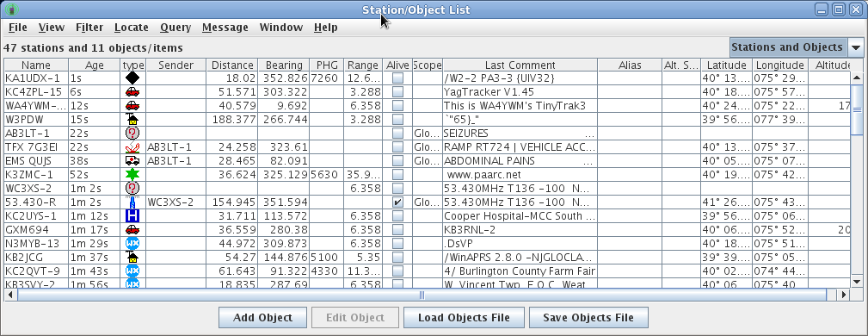The height and width of the screenshot is (336, 868).
Task: Sort by the Distance column header
Action: coord(231,65)
